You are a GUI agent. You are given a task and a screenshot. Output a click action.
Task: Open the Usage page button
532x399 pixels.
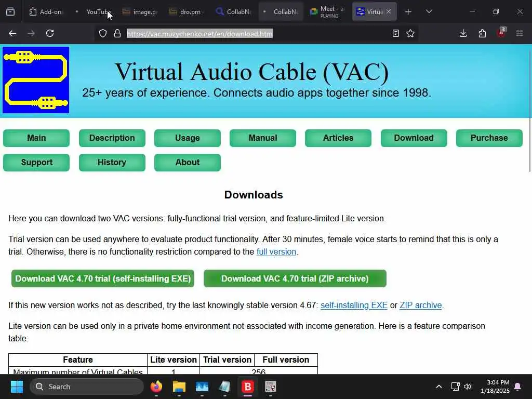point(187,138)
